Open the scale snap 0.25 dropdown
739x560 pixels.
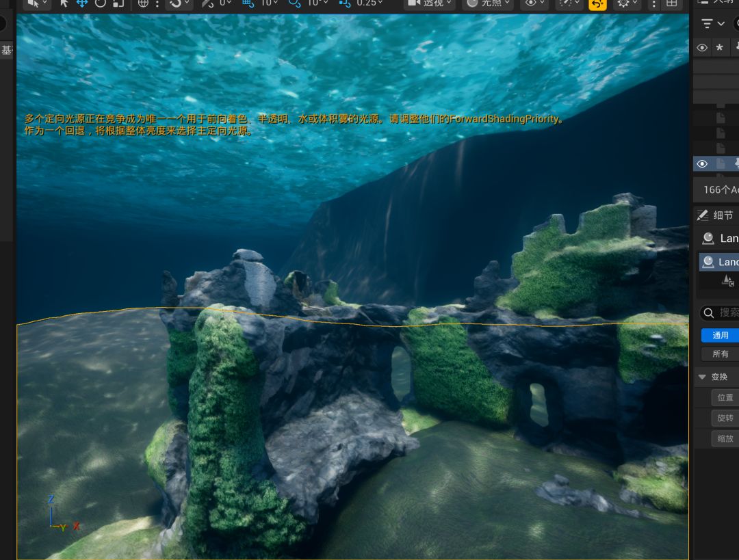point(369,3)
